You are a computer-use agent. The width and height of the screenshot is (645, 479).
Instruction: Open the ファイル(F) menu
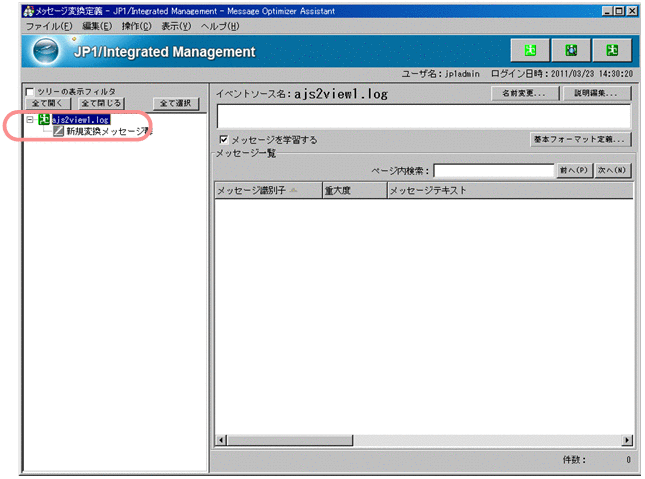tap(49, 26)
